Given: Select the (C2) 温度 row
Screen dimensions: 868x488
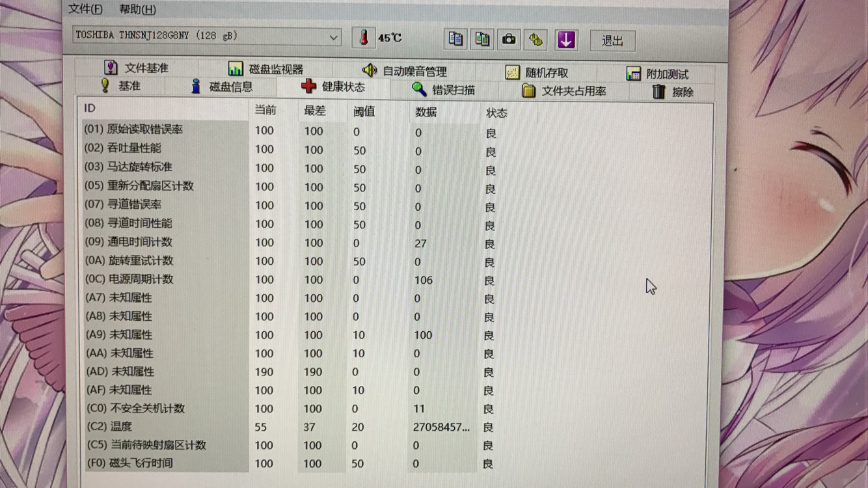Looking at the screenshot, I should [x=290, y=427].
